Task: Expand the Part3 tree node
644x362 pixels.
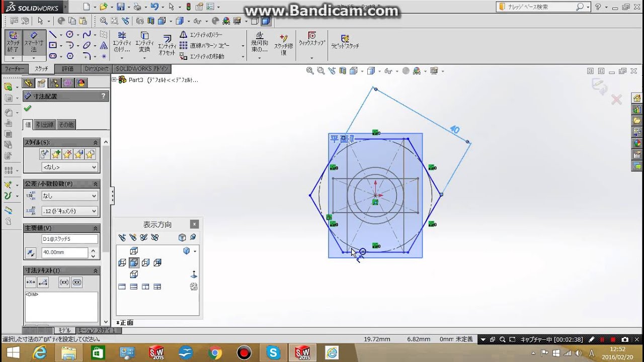Action: pos(114,79)
